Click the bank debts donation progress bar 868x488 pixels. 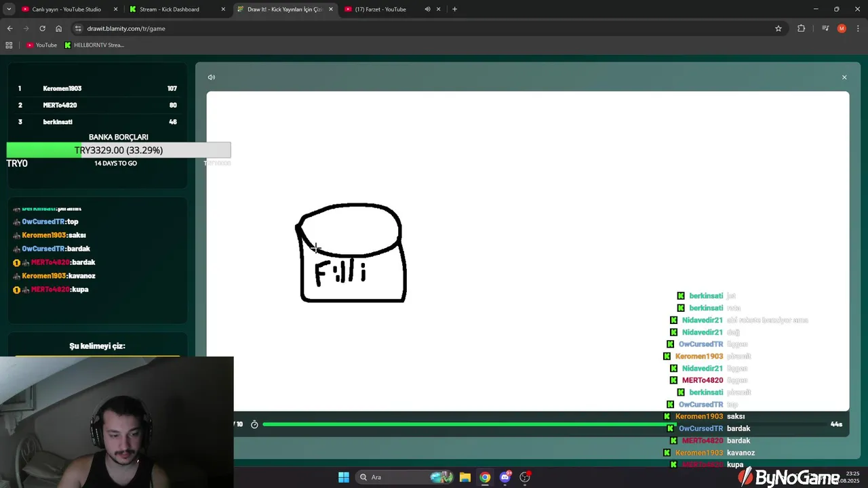[x=119, y=150]
